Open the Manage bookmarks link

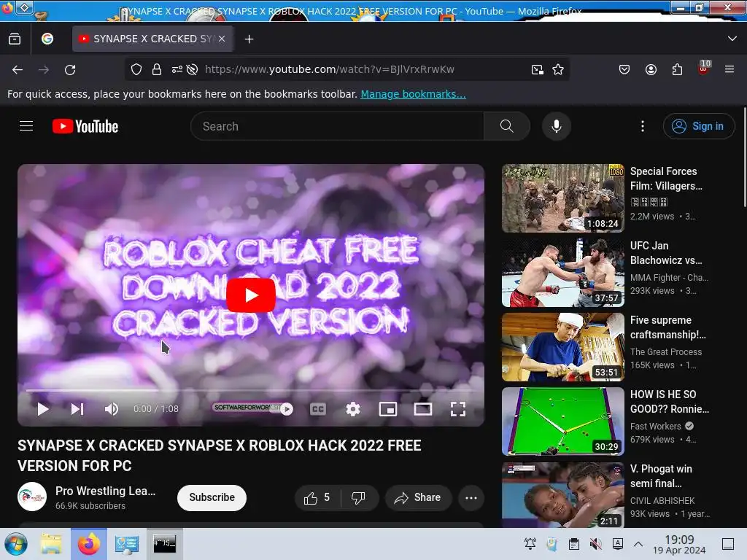413,94
